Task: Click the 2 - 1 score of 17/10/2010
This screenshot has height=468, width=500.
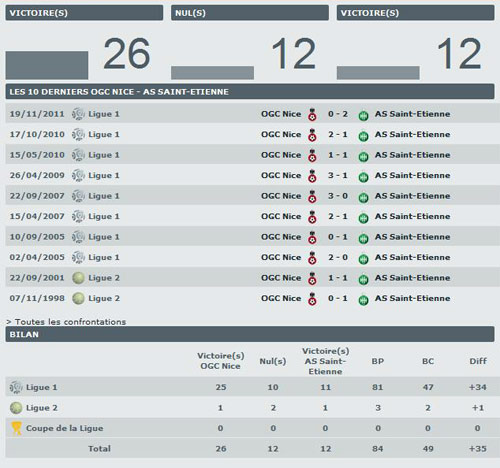Action: (x=338, y=135)
